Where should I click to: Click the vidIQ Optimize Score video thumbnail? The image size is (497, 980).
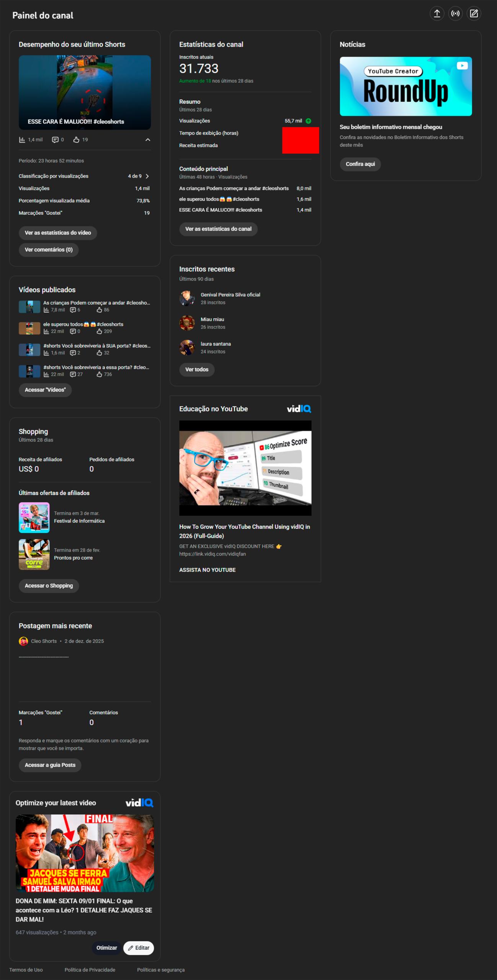coord(245,468)
